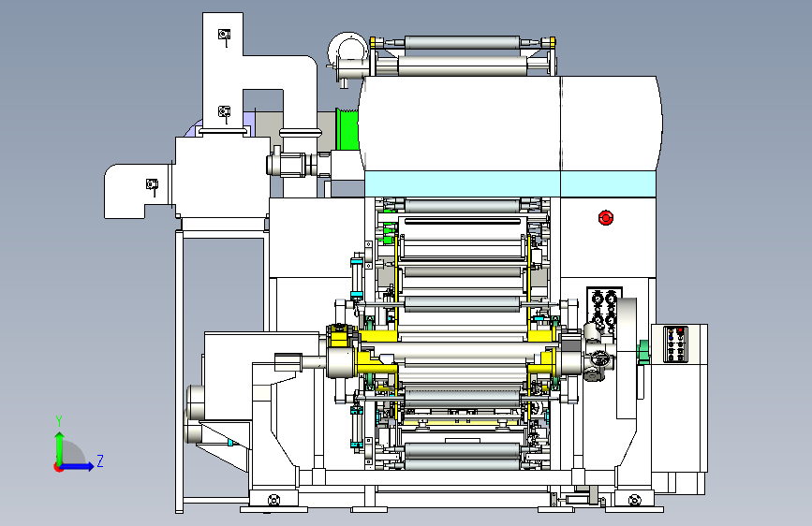Image resolution: width=812 pixels, height=526 pixels.
Task: Pick the large white drum hood cover
Action: [510, 124]
